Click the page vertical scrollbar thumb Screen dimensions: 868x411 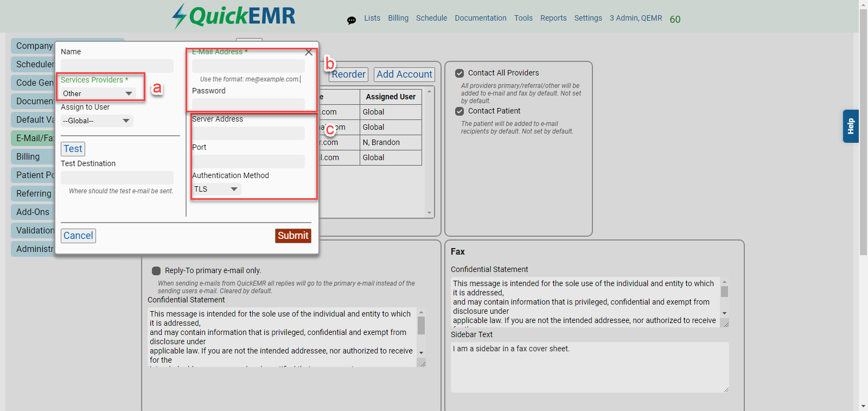(x=863, y=131)
